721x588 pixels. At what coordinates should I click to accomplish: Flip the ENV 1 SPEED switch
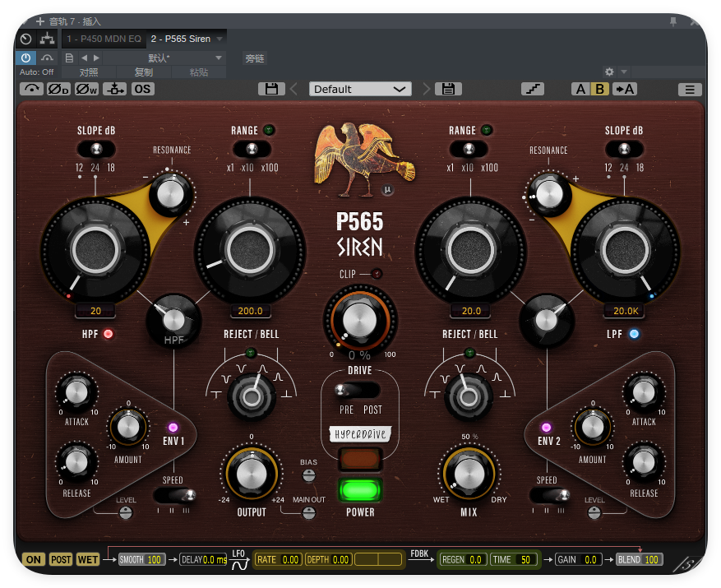coord(174,496)
